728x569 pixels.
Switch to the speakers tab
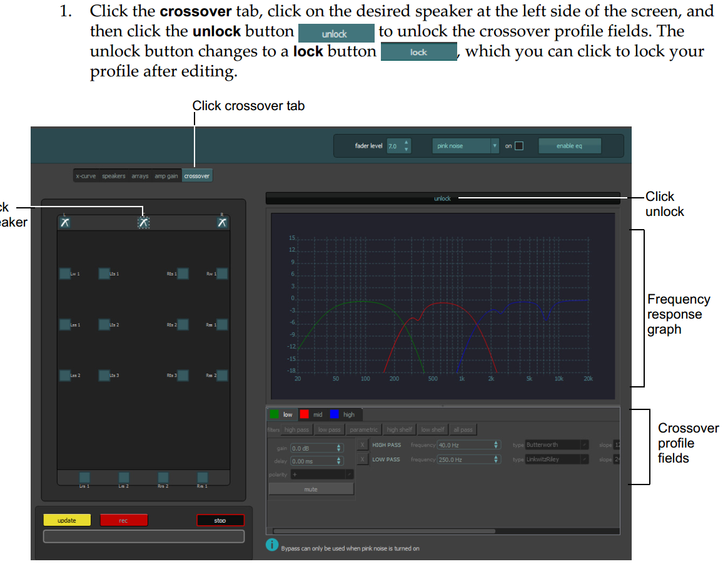coord(114,176)
